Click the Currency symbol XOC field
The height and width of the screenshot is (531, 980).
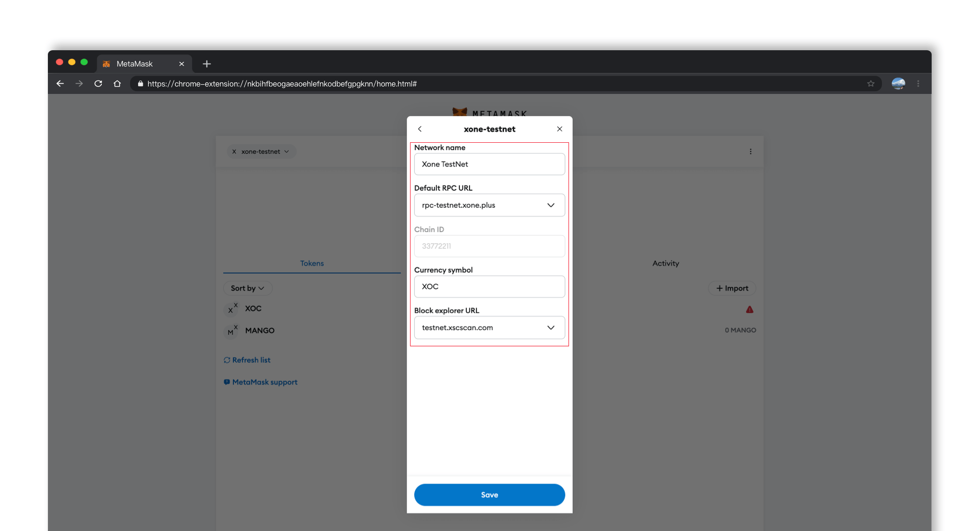point(489,286)
